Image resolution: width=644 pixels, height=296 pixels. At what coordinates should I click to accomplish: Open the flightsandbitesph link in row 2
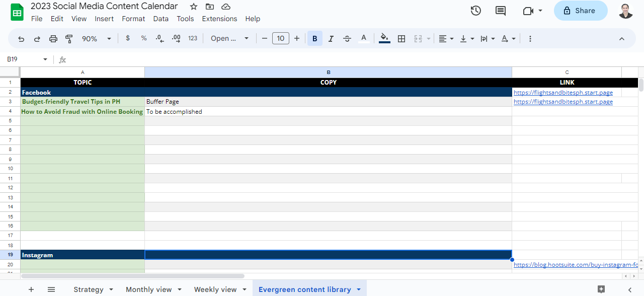pyautogui.click(x=563, y=93)
